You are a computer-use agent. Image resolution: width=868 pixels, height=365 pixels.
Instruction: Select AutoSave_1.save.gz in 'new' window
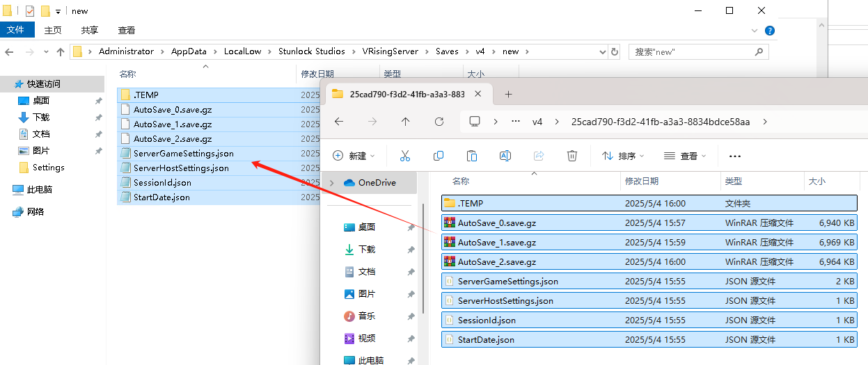172,124
